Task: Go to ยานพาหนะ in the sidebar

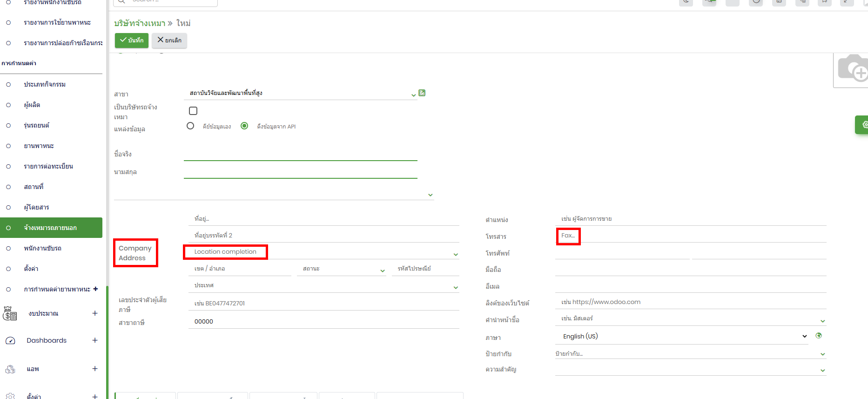Action: (39, 146)
